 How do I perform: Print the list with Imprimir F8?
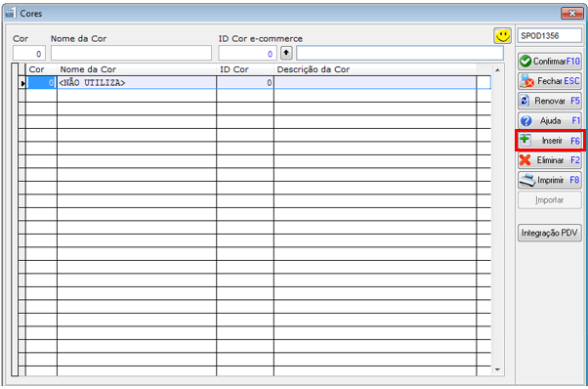coord(549,180)
